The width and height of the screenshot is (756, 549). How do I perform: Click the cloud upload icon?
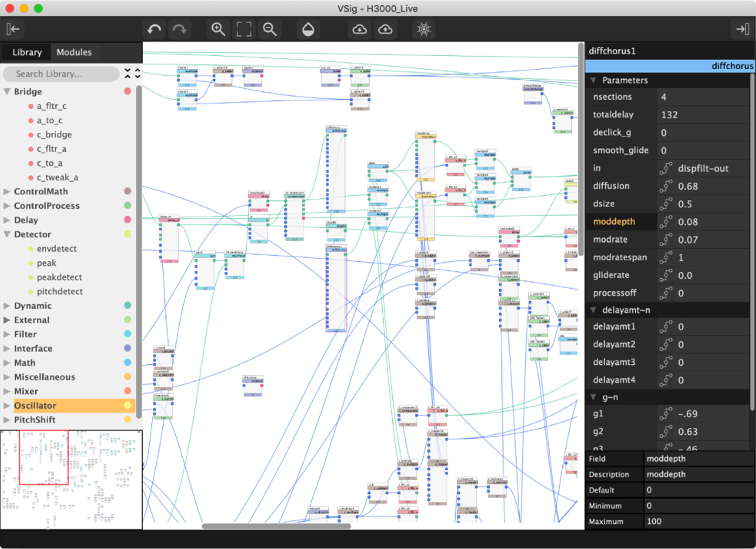click(x=385, y=29)
